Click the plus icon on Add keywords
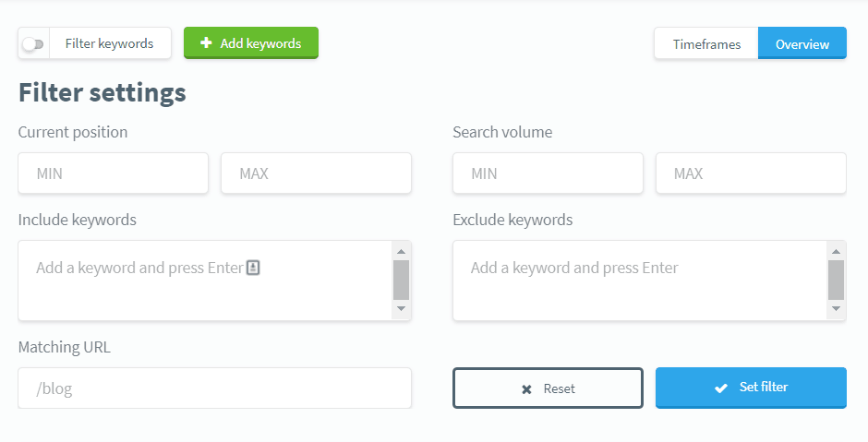Screen dimensions: 868x442 point(206,42)
